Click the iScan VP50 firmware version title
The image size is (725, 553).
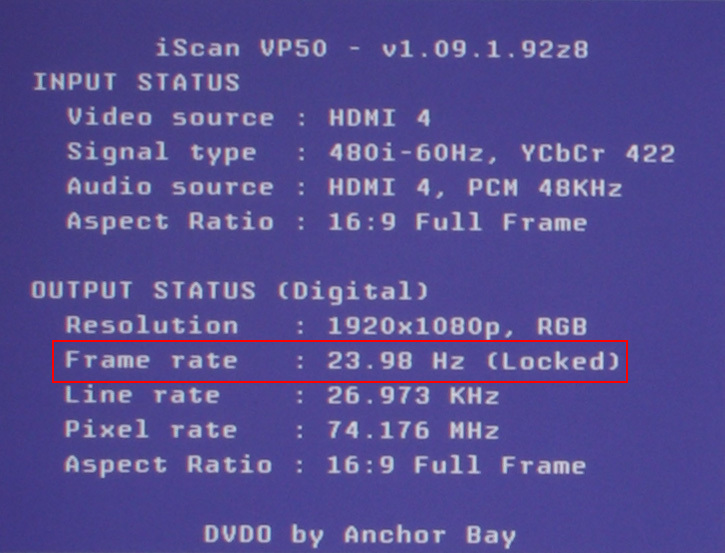(x=372, y=49)
